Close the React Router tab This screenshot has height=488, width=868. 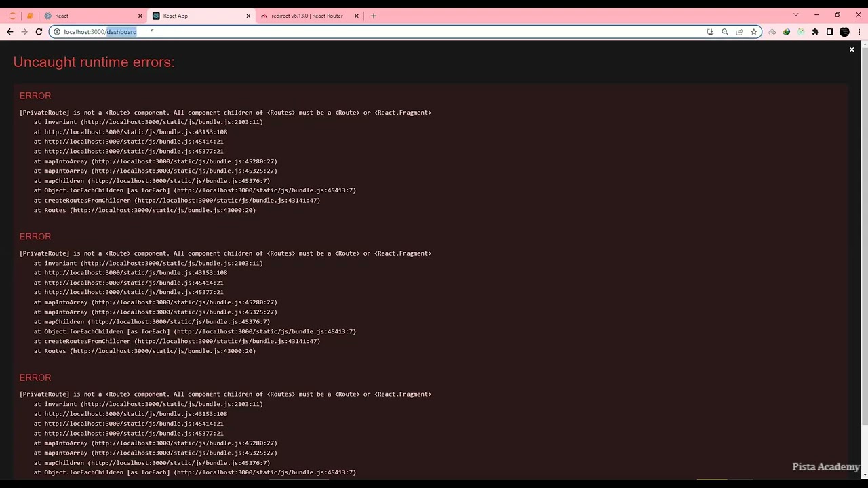[357, 16]
